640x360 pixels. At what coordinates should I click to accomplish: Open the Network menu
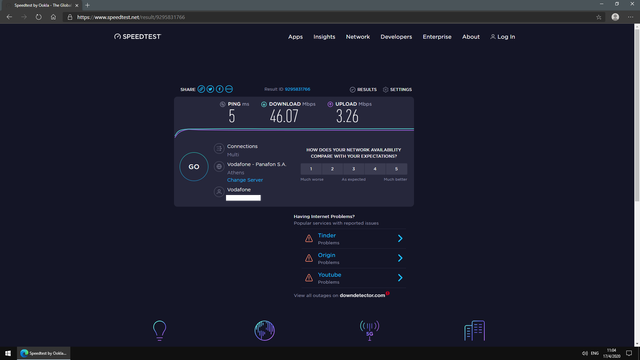[x=358, y=37]
